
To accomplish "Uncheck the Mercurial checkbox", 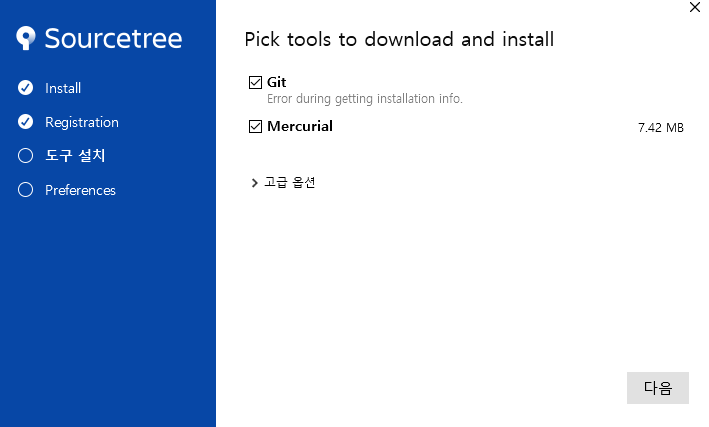I will point(255,126).
